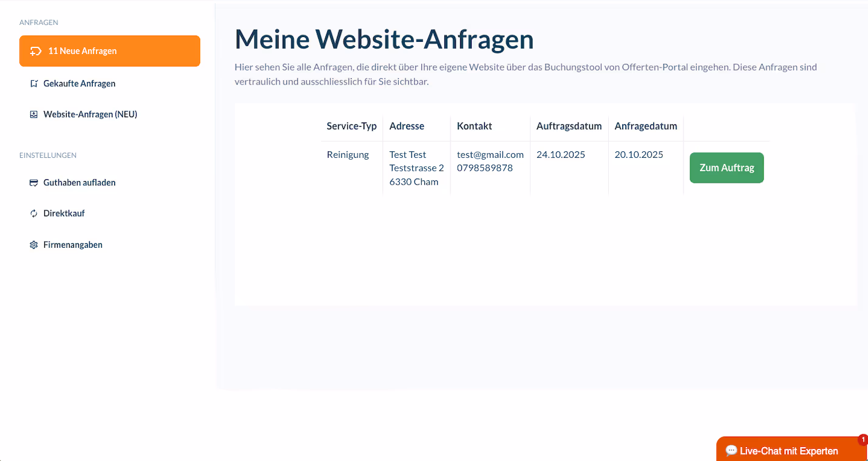Click the refresh icon beside "11 Neue Anfragen"
The image size is (868, 461).
point(35,51)
